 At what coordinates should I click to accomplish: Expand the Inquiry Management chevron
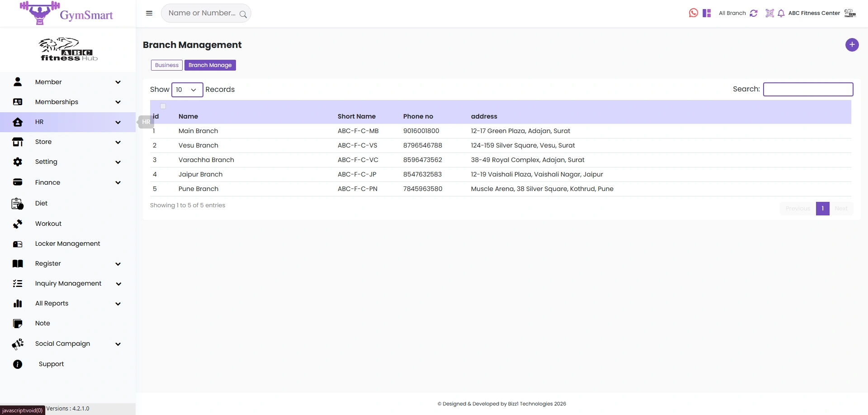pyautogui.click(x=118, y=284)
